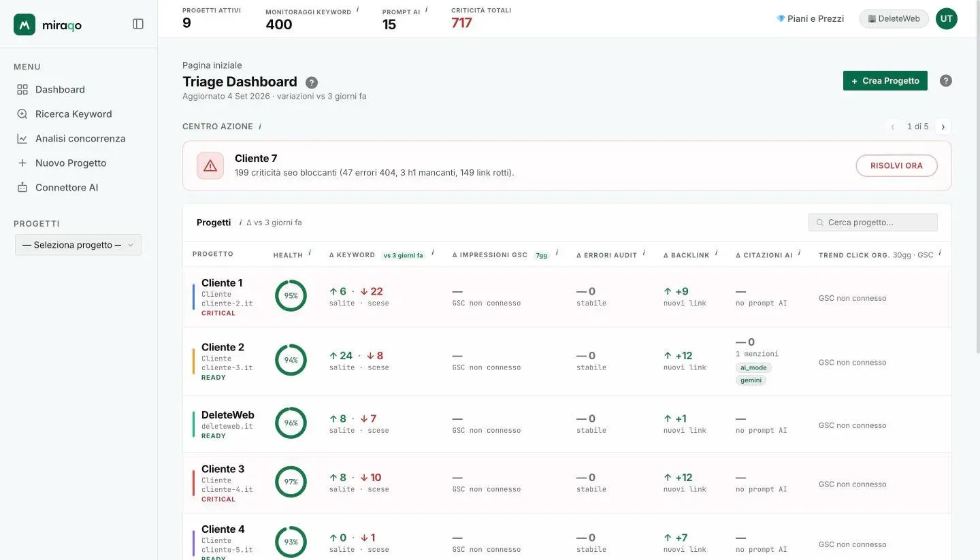Click the Piani e Prezzi link

pyautogui.click(x=810, y=18)
